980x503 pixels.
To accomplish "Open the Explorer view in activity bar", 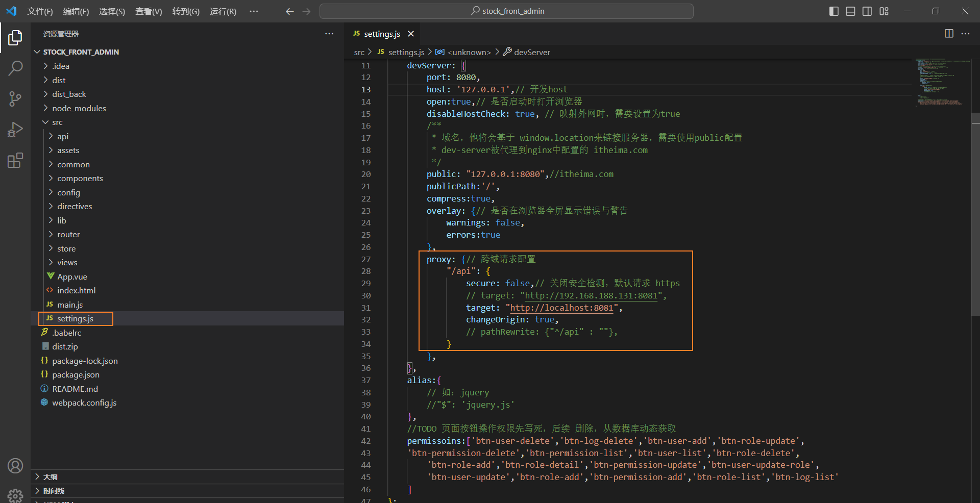I will (x=15, y=37).
